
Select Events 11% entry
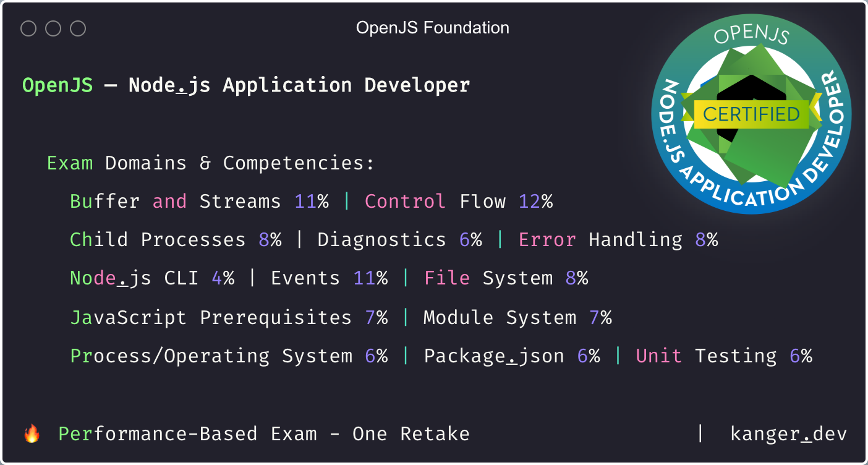click(329, 278)
